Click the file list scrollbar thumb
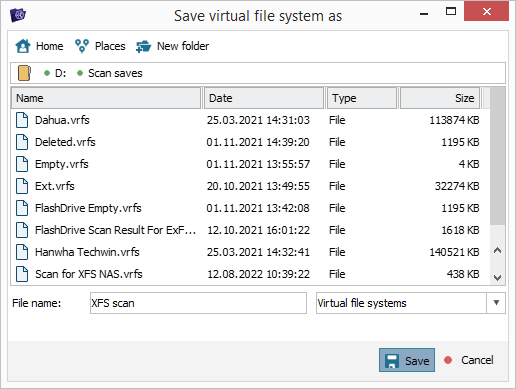Image resolution: width=516 pixels, height=389 pixels. 498,156
